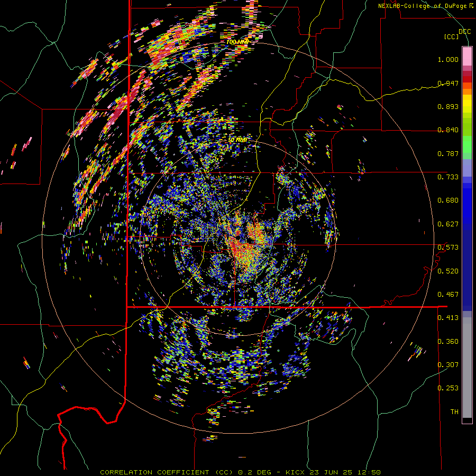
Task: Click the 0.893 scale value
Action: click(x=448, y=106)
